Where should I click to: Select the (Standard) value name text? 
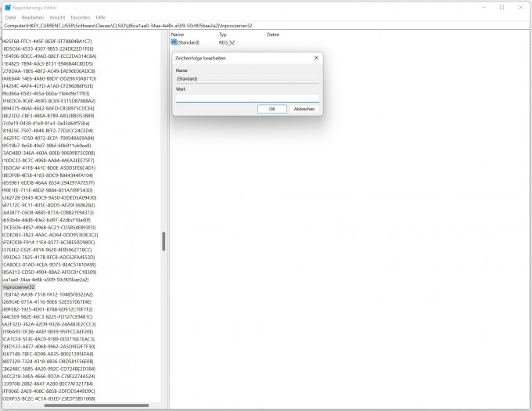click(189, 42)
